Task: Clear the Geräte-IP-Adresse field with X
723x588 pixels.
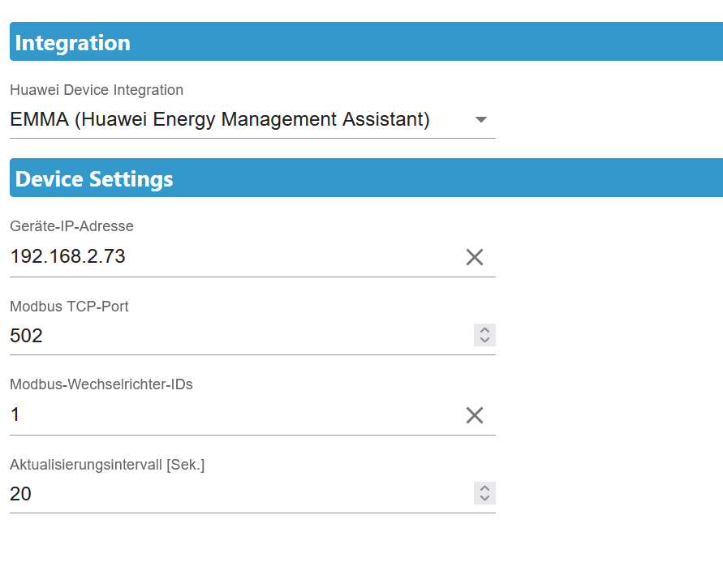Action: (x=475, y=257)
